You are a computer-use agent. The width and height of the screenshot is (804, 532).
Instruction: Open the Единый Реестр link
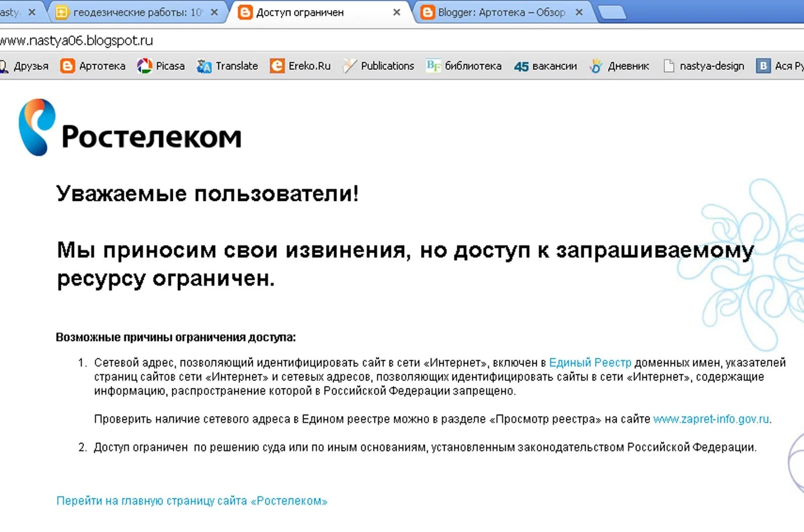[x=590, y=363]
